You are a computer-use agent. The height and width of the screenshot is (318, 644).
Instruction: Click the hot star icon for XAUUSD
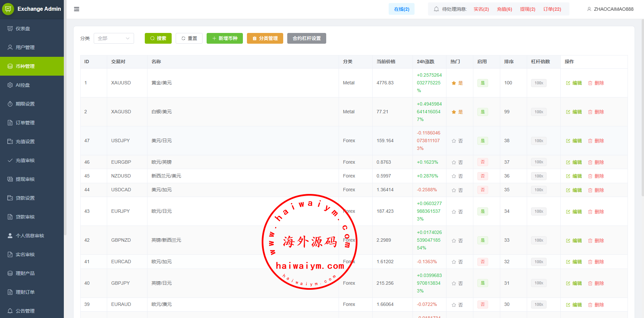click(x=454, y=83)
